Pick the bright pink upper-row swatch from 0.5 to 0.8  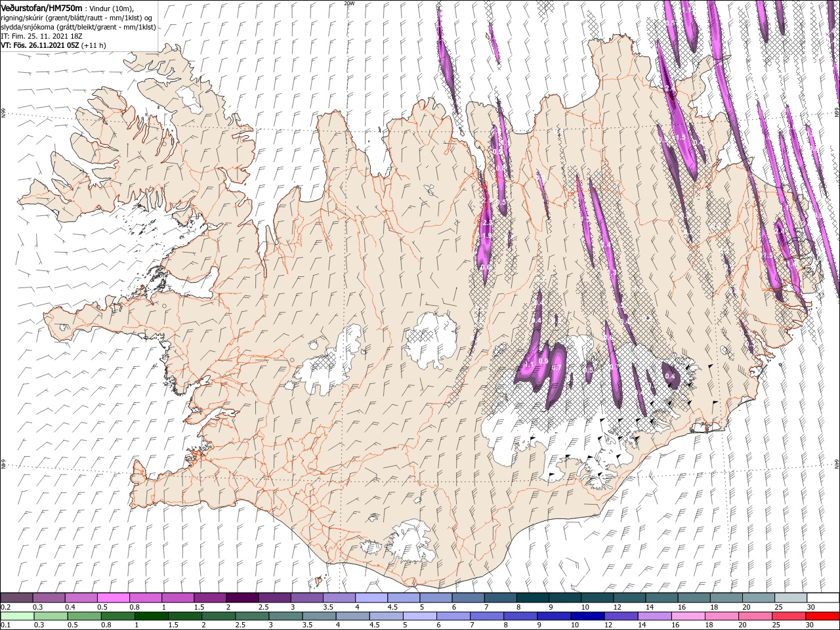point(113,598)
